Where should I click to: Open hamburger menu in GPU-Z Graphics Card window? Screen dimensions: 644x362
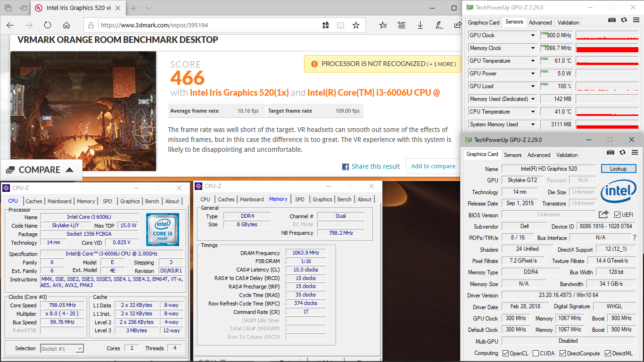635,152
